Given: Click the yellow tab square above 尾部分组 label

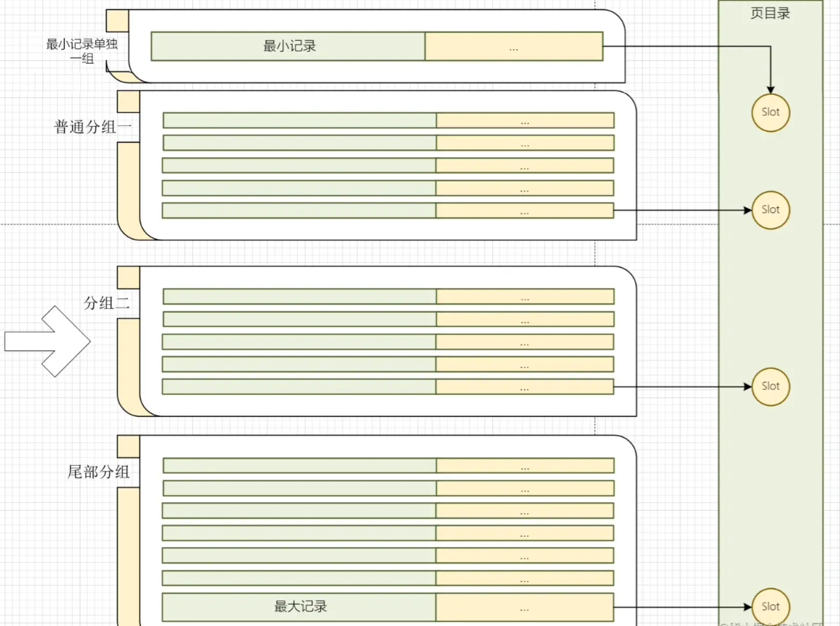Looking at the screenshot, I should pyautogui.click(x=128, y=447).
